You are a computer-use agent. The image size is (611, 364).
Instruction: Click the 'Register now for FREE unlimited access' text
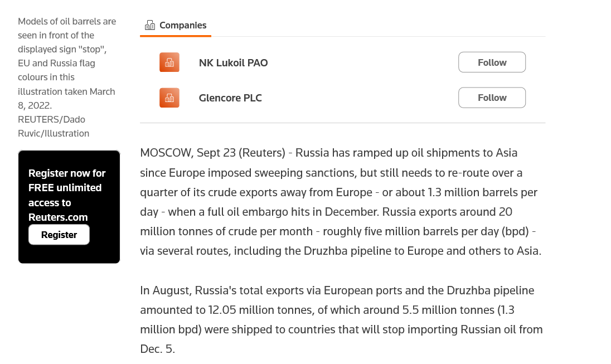(x=67, y=187)
